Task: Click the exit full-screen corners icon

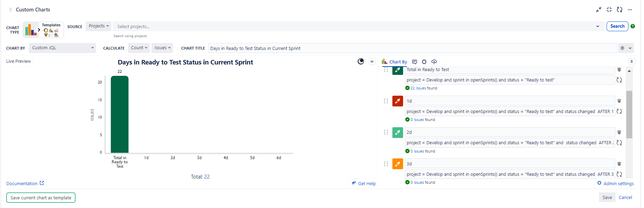Action: 609,10
